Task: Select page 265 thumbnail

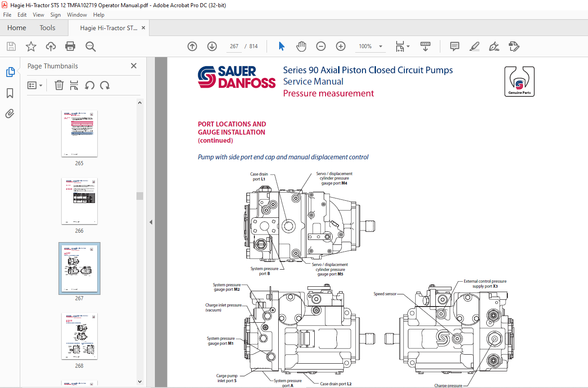Action: point(79,134)
